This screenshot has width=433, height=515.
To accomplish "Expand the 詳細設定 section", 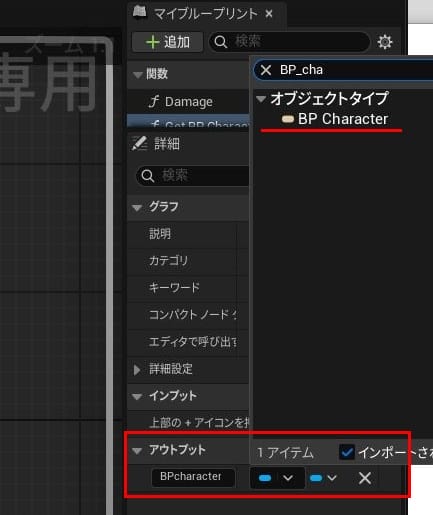I will point(137,370).
